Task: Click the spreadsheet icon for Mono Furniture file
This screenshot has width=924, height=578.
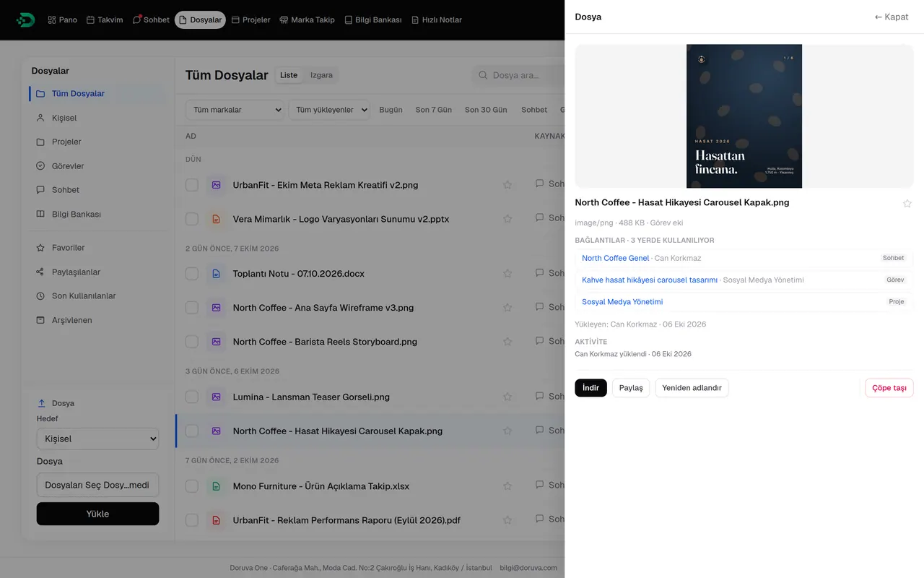Action: click(x=216, y=486)
